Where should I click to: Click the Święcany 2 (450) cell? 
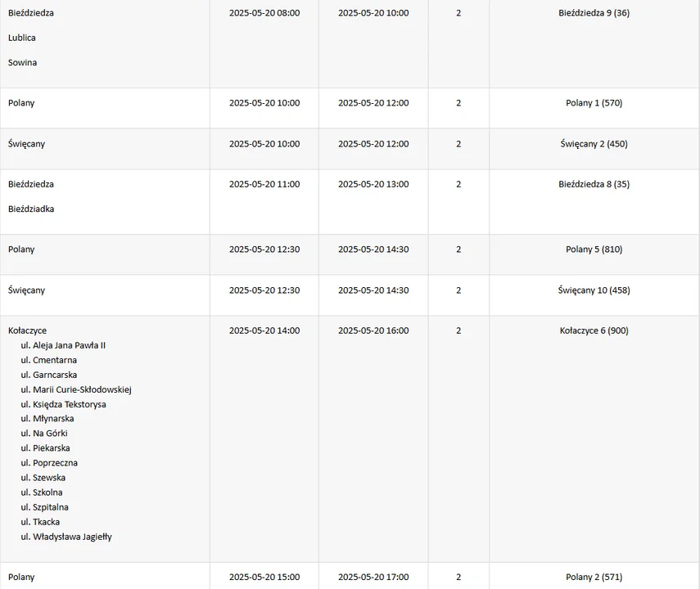[x=594, y=144]
